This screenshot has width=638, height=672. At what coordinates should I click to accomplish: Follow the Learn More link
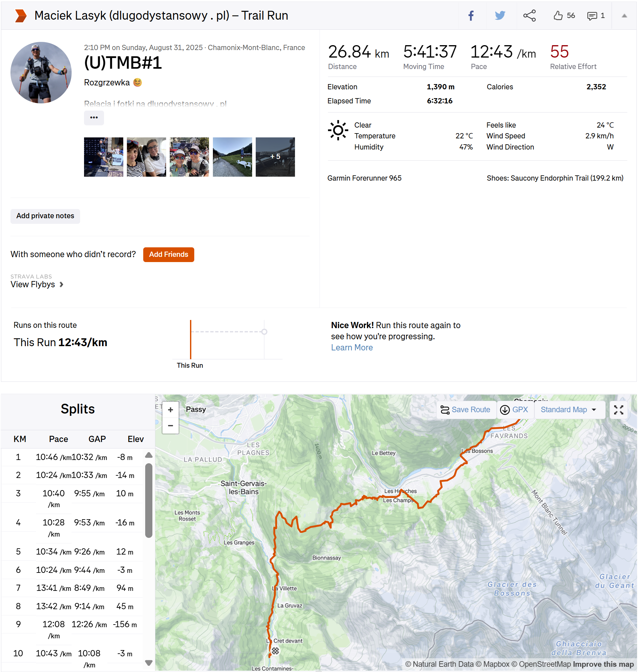click(x=352, y=347)
